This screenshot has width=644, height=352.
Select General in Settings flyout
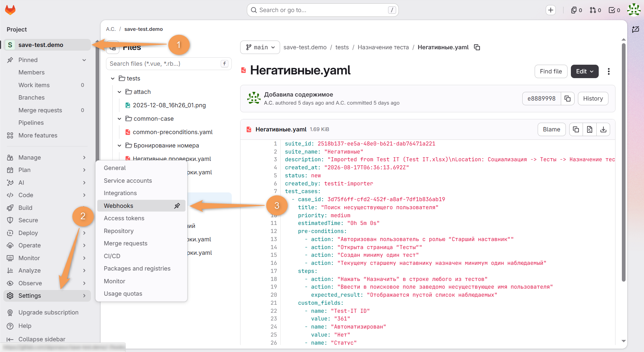coord(141,168)
